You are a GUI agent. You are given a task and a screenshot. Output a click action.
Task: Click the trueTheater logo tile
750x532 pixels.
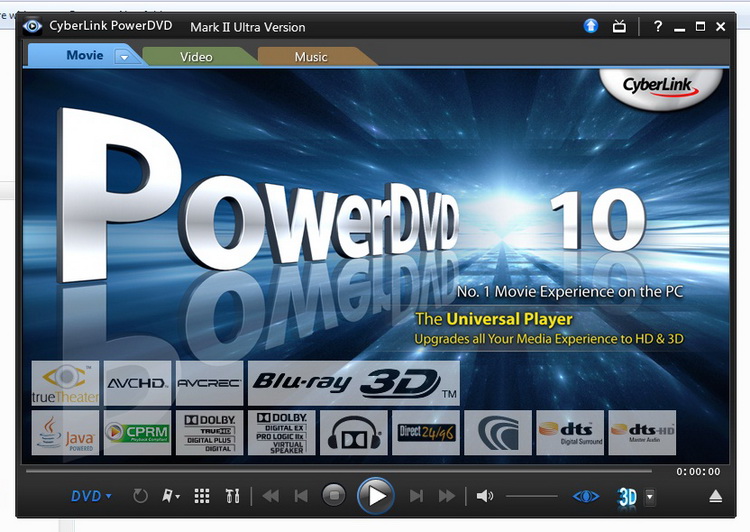click(x=66, y=383)
